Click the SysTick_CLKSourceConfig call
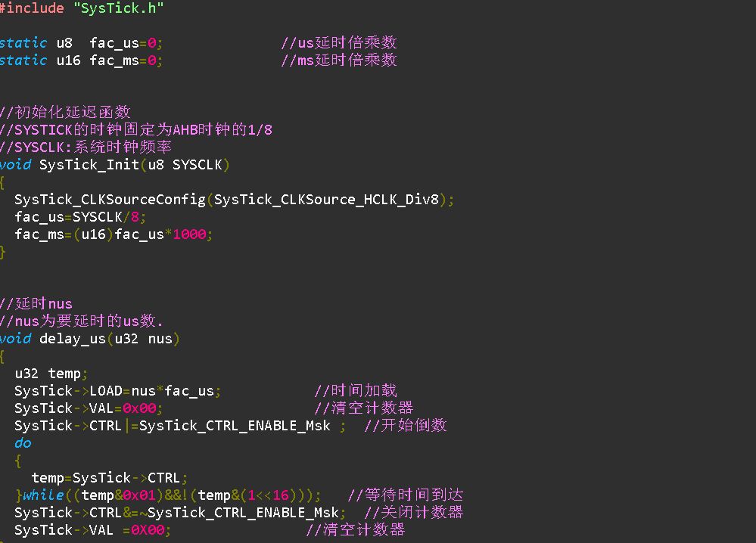756x543 pixels. [234, 200]
